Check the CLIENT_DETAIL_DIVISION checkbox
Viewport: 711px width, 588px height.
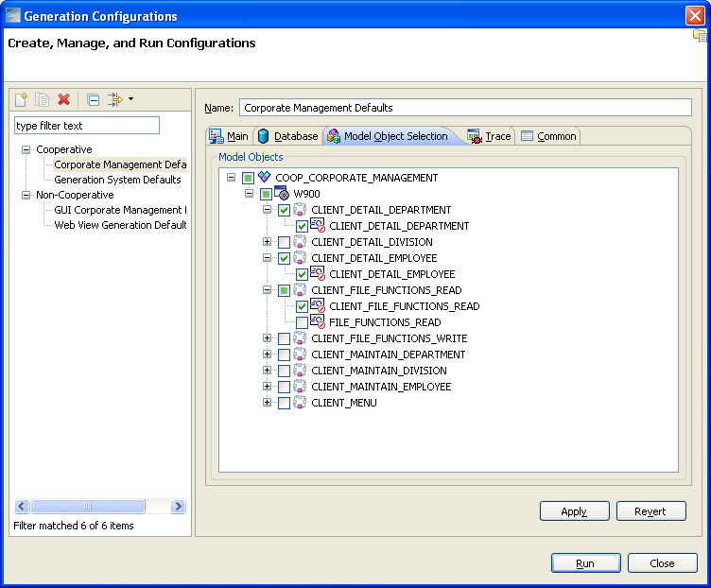click(x=285, y=243)
